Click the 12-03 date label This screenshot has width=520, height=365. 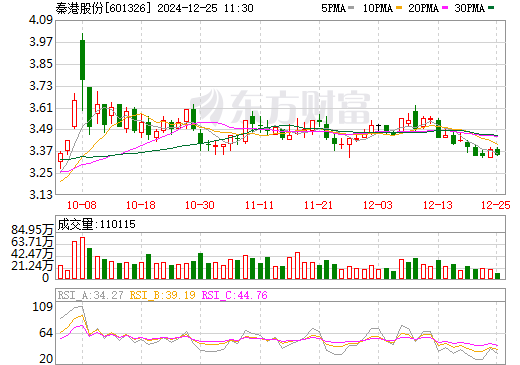378,205
